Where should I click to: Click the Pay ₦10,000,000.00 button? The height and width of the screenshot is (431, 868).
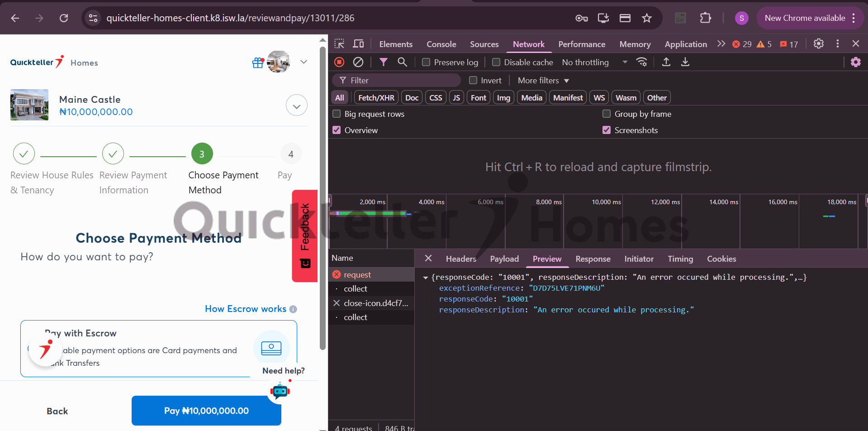point(206,411)
